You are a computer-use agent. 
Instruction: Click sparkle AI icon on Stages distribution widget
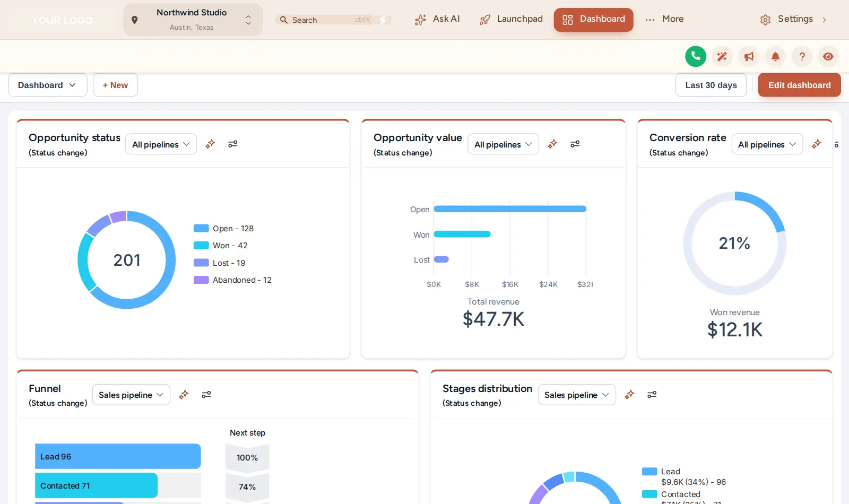click(x=629, y=394)
